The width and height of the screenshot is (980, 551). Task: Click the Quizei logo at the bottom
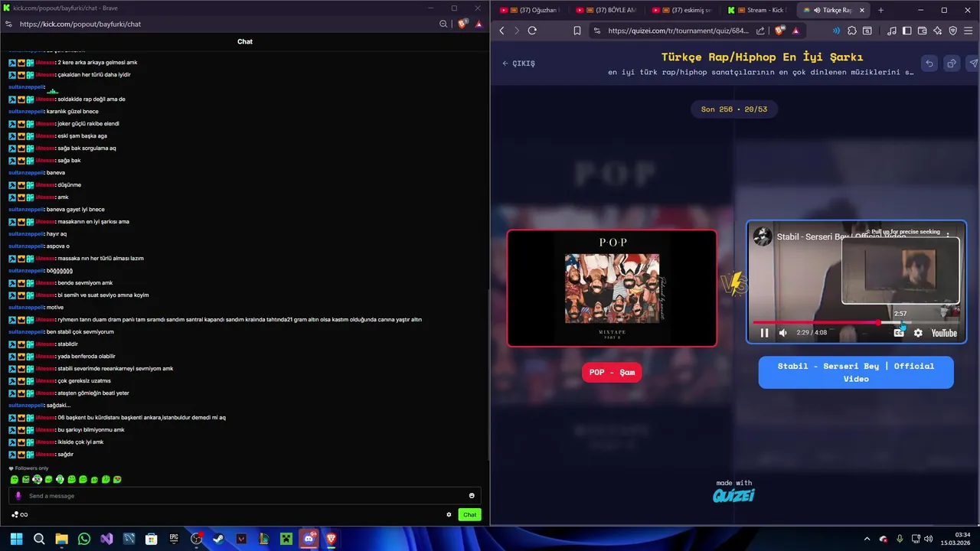pos(733,495)
